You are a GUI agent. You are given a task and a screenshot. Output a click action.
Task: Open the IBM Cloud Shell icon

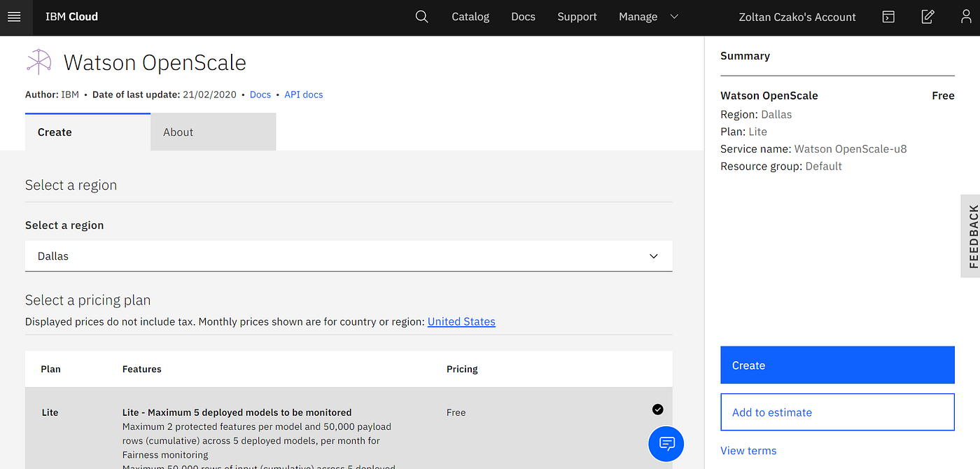click(888, 17)
